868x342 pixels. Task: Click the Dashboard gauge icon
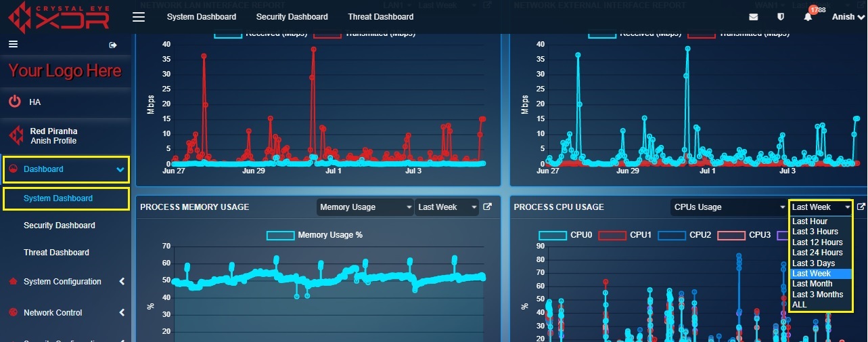(14, 169)
